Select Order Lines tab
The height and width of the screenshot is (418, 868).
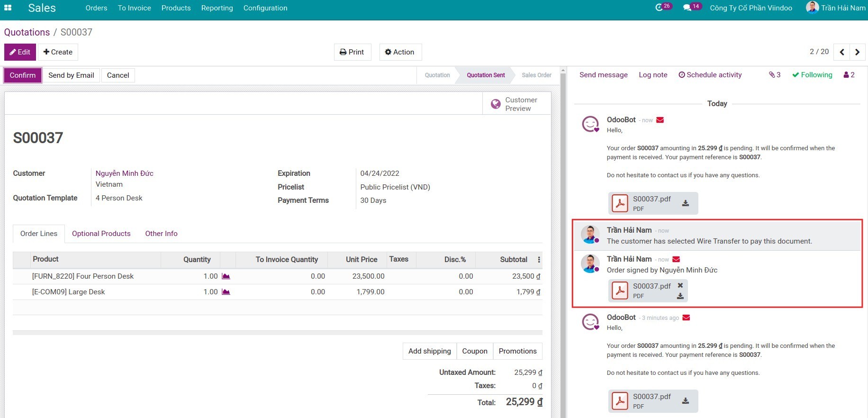click(x=39, y=234)
